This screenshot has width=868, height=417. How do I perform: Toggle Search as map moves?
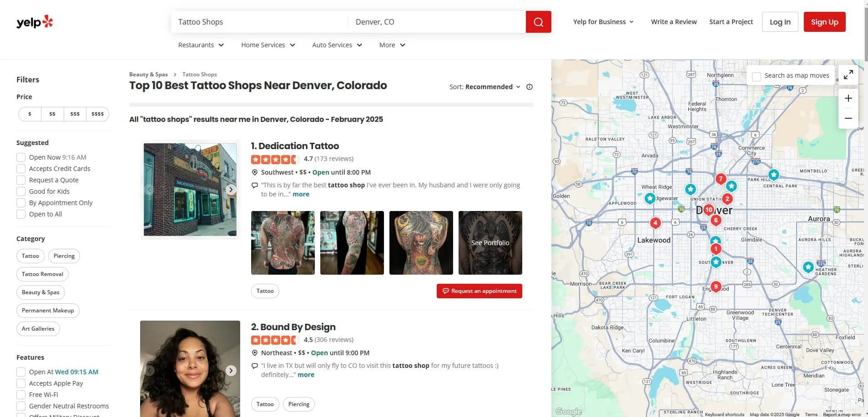(757, 75)
